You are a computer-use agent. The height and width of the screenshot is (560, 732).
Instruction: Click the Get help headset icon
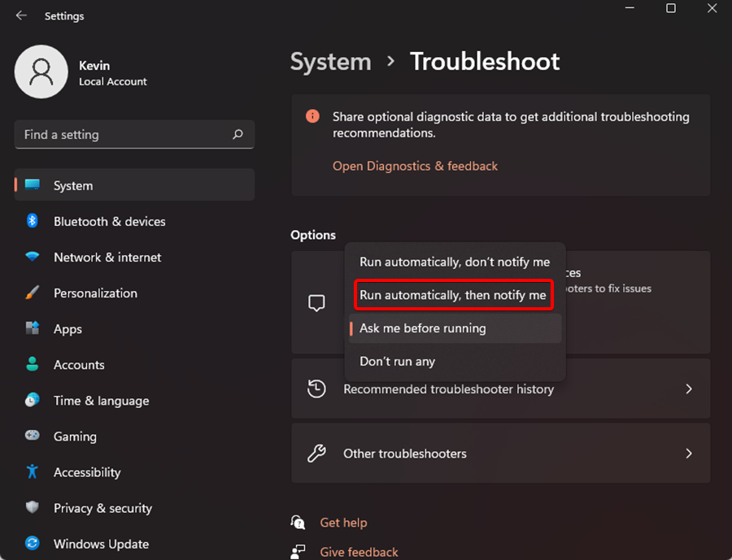click(298, 522)
